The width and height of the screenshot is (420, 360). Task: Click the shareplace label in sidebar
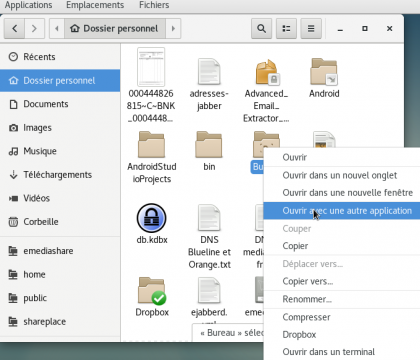(44, 322)
